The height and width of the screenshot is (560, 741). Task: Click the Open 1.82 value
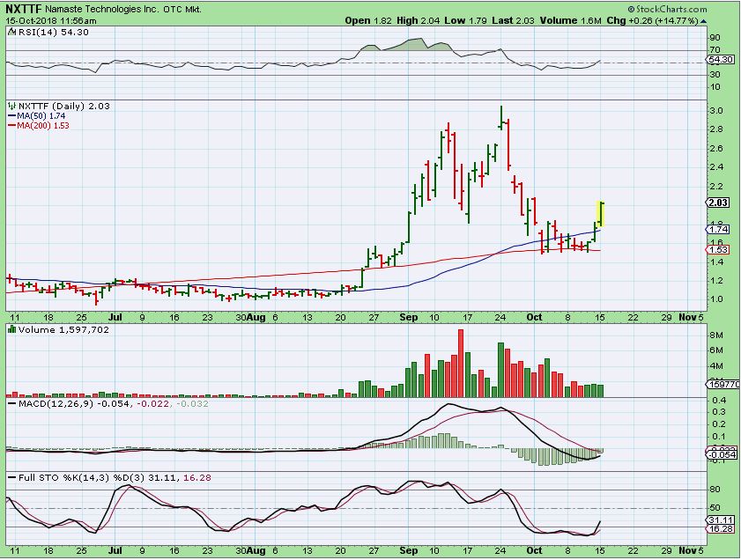click(368, 21)
